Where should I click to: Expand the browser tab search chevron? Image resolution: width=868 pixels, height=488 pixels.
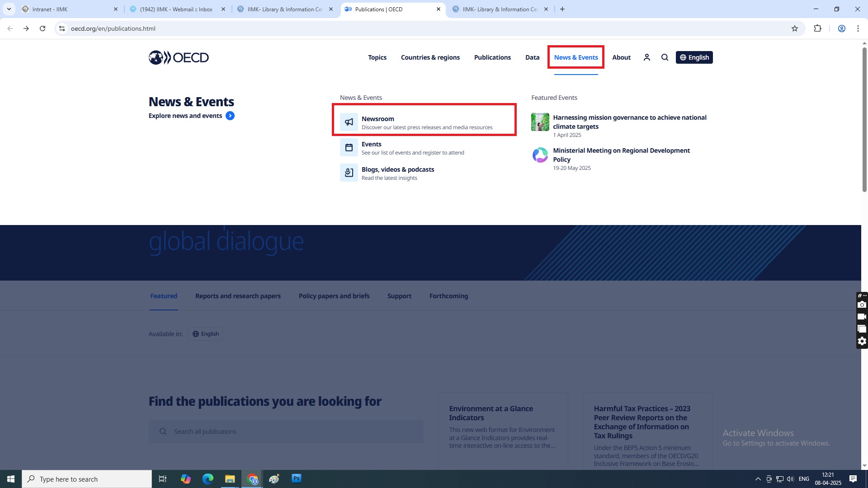tap(9, 9)
